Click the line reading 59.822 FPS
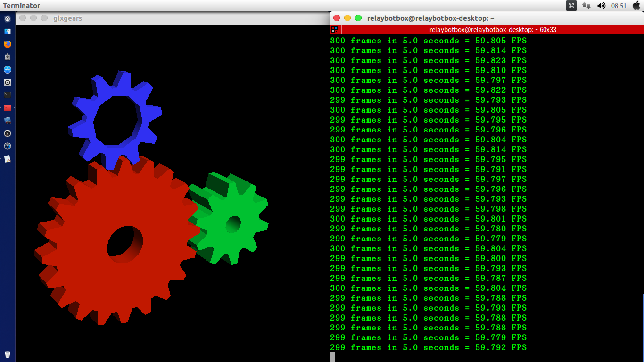The image size is (644, 362). [428, 90]
